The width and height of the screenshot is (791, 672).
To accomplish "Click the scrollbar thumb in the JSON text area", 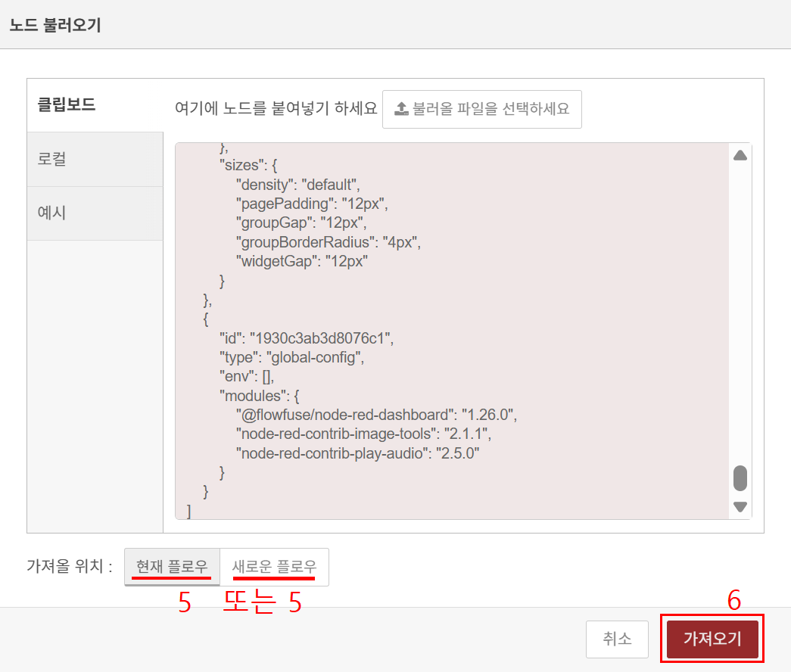I will click(740, 478).
